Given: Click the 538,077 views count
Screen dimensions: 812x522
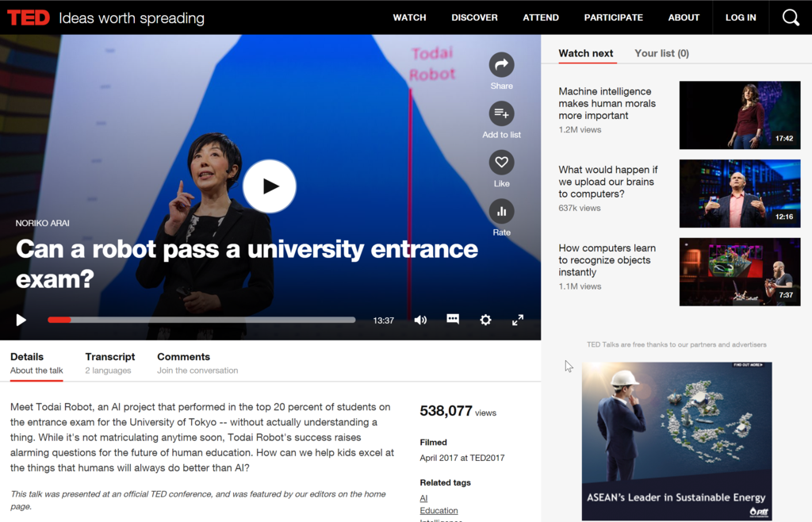Looking at the screenshot, I should (458, 411).
